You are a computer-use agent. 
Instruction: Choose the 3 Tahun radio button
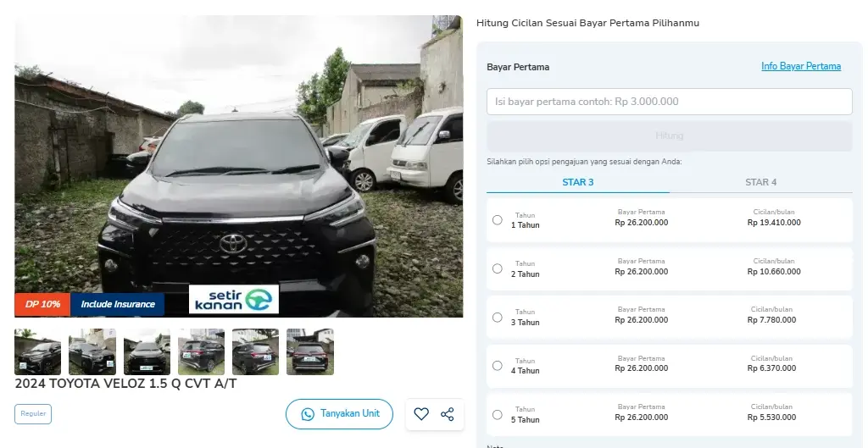coord(498,318)
